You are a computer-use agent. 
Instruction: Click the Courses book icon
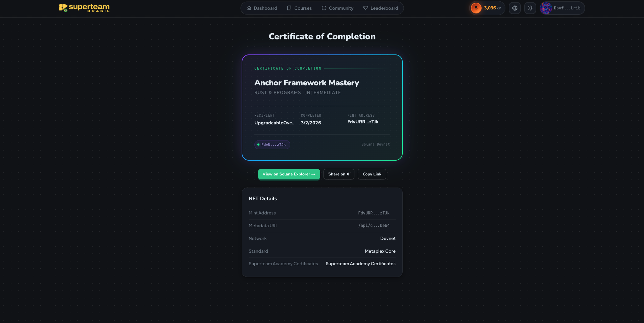[x=289, y=8]
